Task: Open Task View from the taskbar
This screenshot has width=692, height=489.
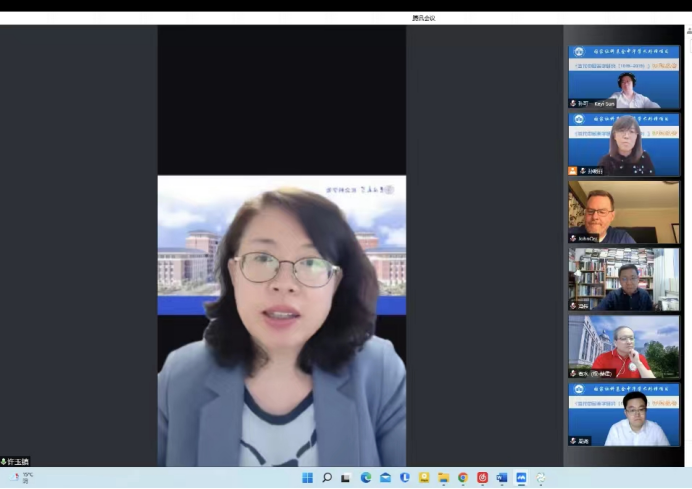Action: (x=346, y=478)
